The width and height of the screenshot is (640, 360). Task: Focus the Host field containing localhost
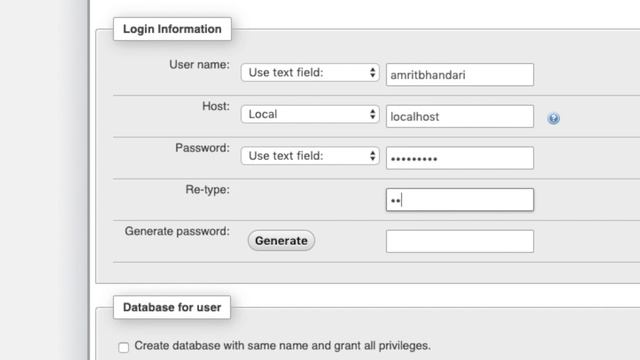click(460, 116)
